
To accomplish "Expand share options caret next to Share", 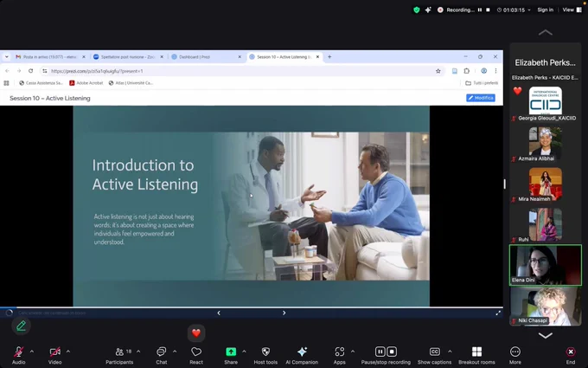I will click(x=244, y=352).
